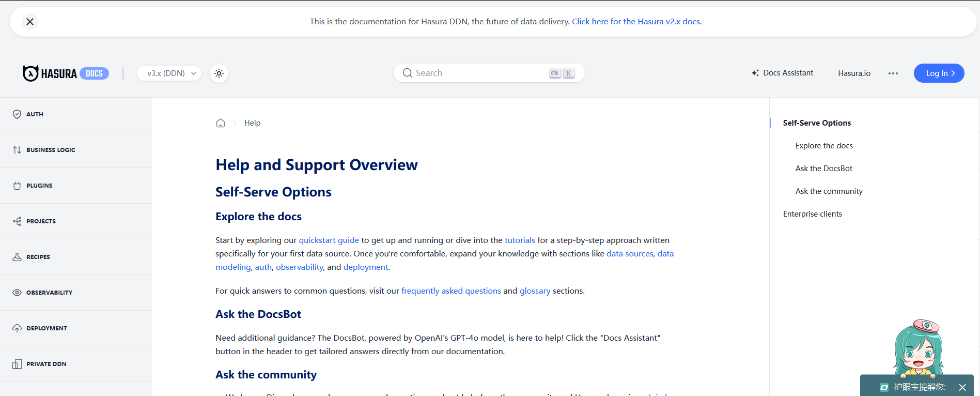Open the Projects sidebar section
This screenshot has height=396, width=980.
point(76,221)
